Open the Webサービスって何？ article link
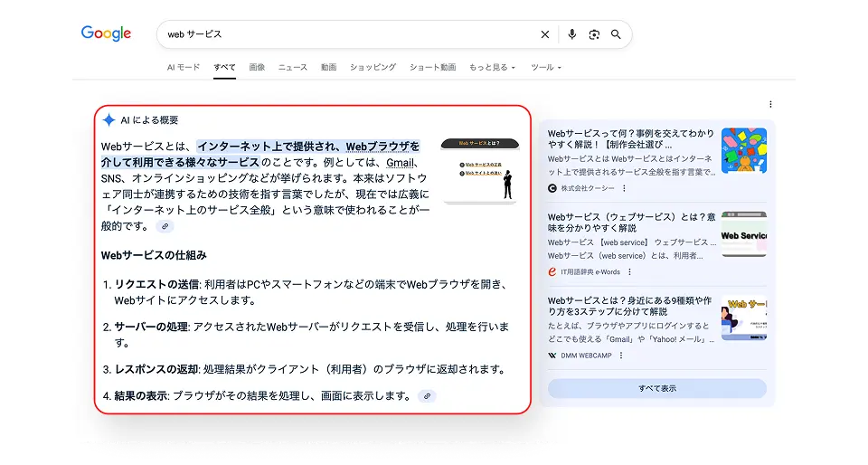Screen dimensions: 868x465 [x=630, y=138]
